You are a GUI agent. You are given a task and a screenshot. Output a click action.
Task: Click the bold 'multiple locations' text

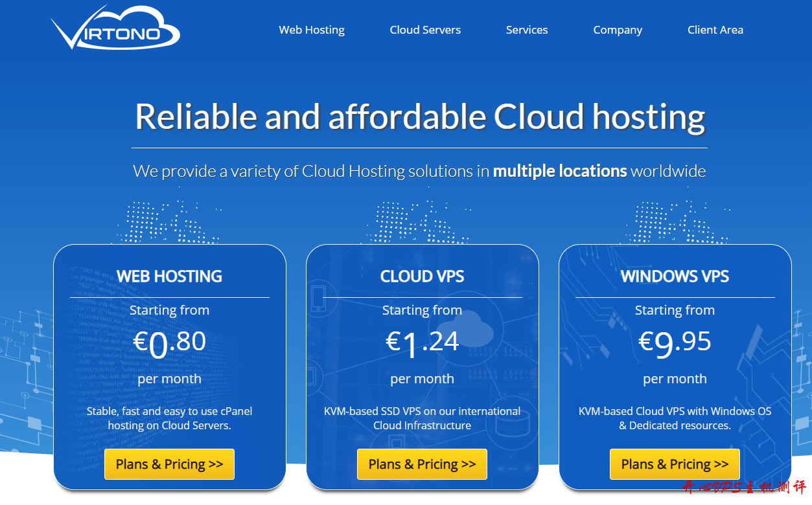[560, 171]
